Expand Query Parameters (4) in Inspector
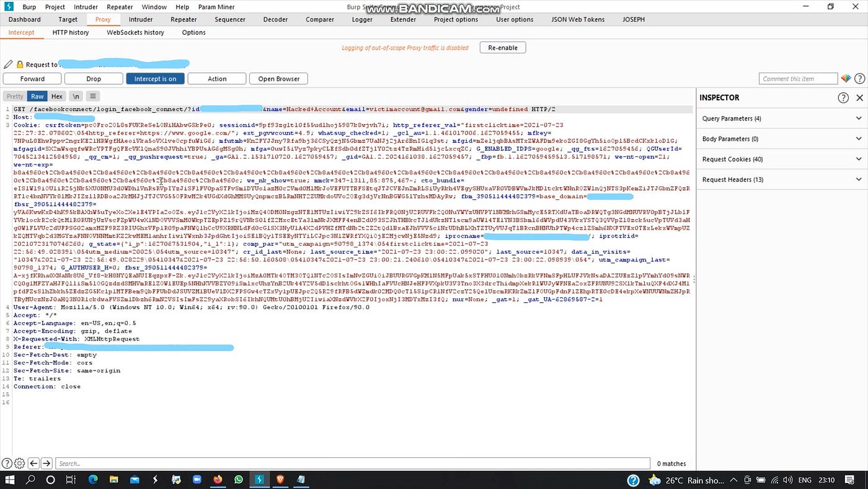The image size is (868, 489). [x=782, y=119]
